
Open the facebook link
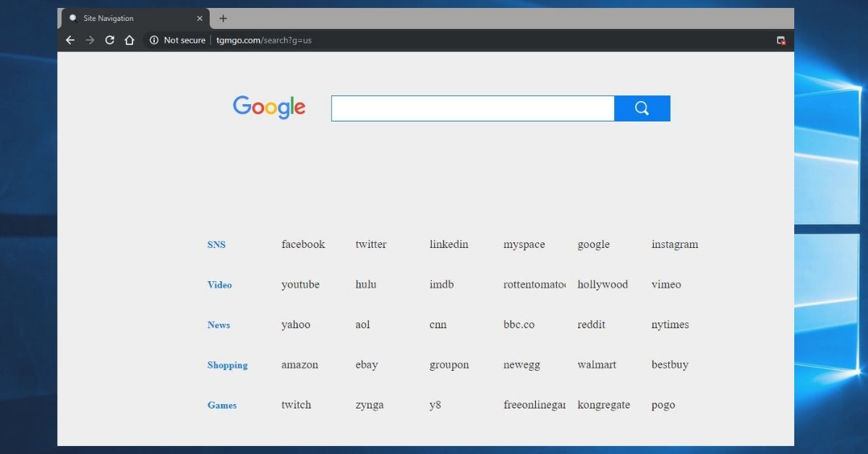pyautogui.click(x=303, y=244)
